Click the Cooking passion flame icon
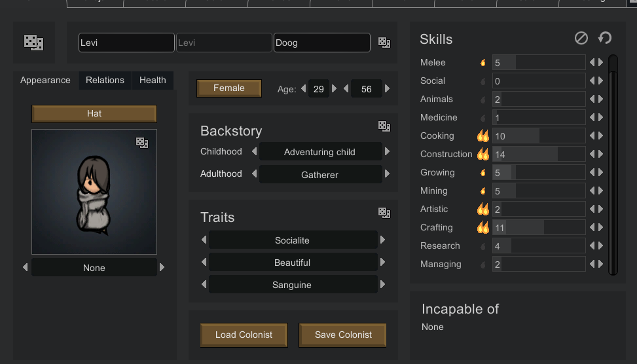Screen dimensions: 637x364 pos(483,136)
